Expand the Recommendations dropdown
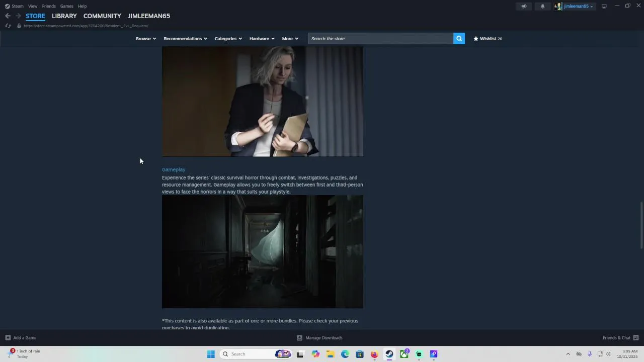 tap(185, 39)
